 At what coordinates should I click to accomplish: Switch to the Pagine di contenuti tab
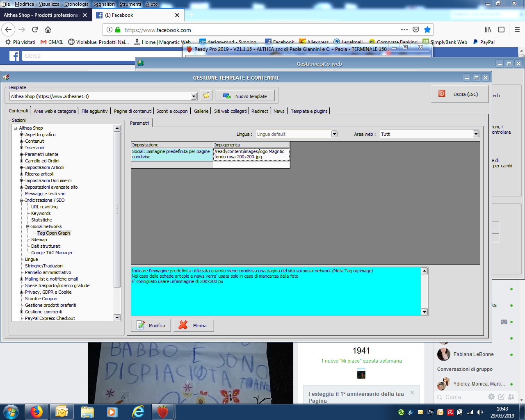pyautogui.click(x=132, y=111)
